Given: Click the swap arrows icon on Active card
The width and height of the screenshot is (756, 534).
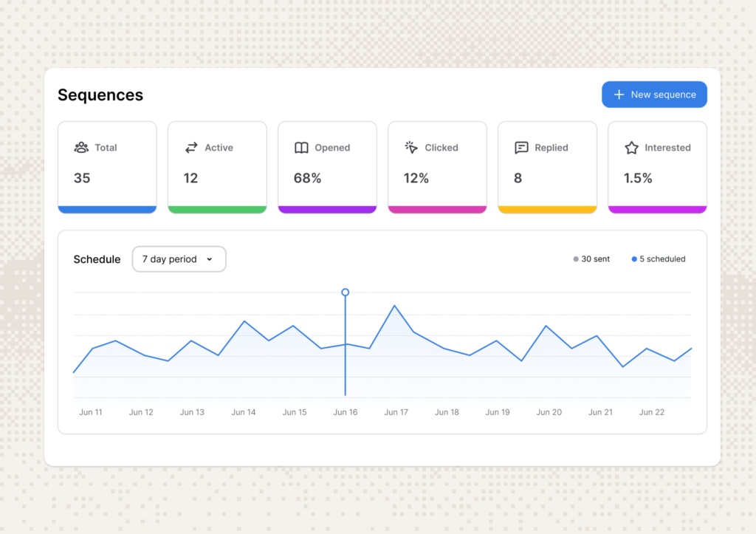Looking at the screenshot, I should [x=191, y=148].
